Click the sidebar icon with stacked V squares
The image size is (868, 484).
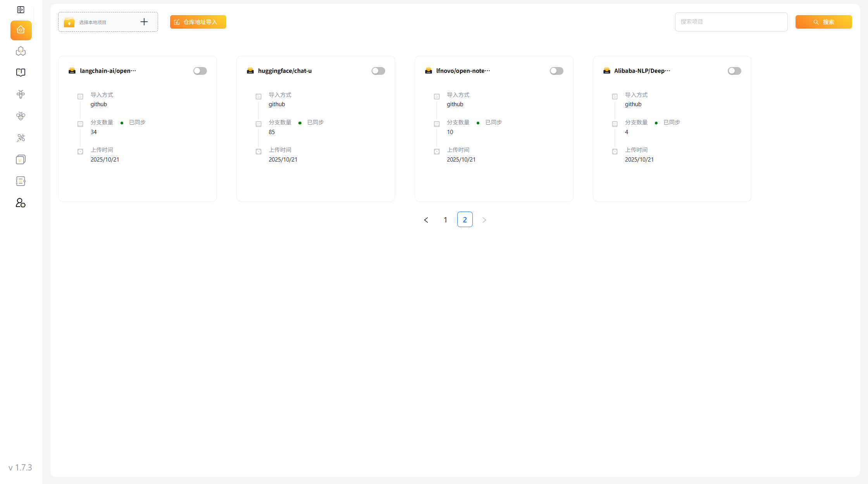coord(21,160)
